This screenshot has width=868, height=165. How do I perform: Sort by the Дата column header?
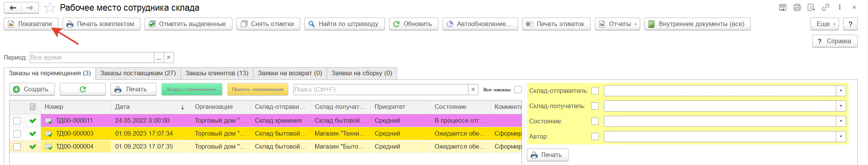(x=151, y=107)
